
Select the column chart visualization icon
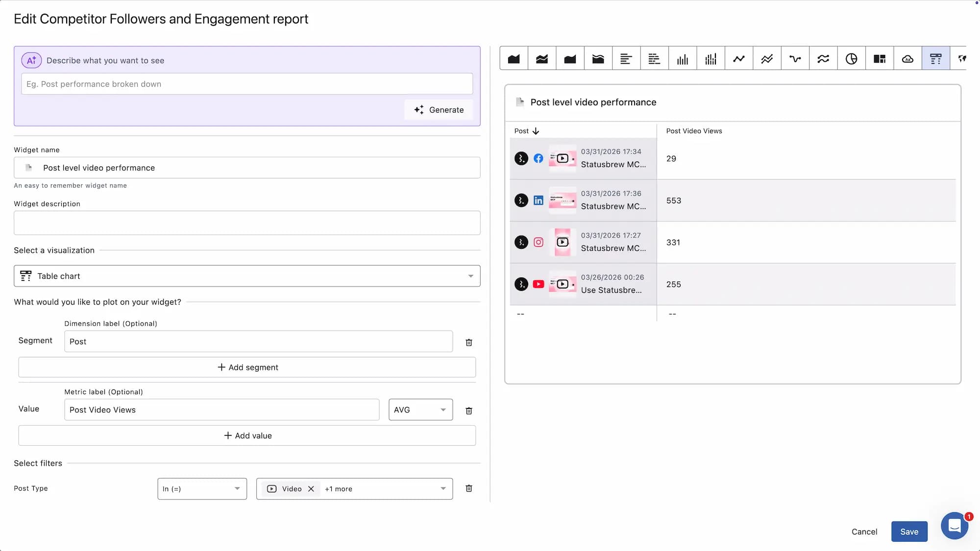pos(683,58)
